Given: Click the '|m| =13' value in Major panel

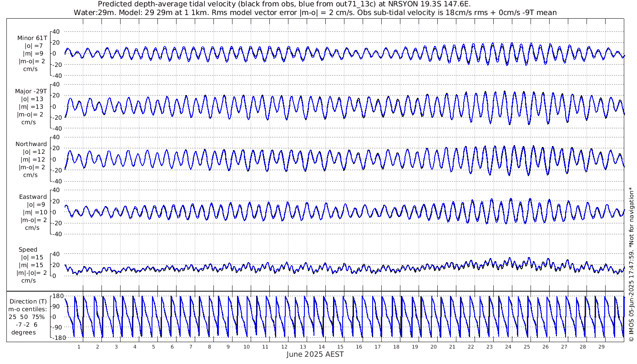Looking at the screenshot, I should [x=31, y=106].
